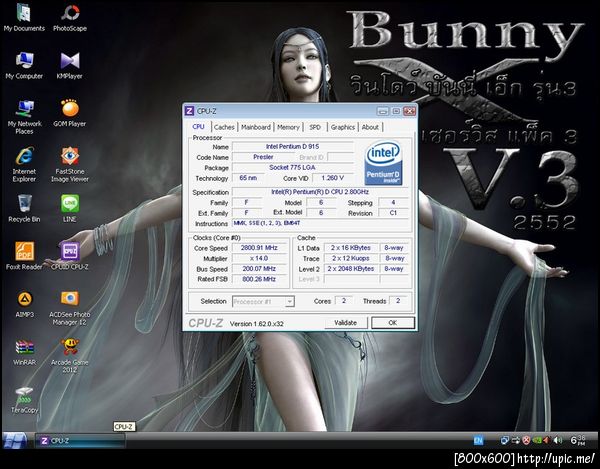Click the 2 x 16 KBytes L1 Data value
The image size is (600, 469).
(x=351, y=248)
